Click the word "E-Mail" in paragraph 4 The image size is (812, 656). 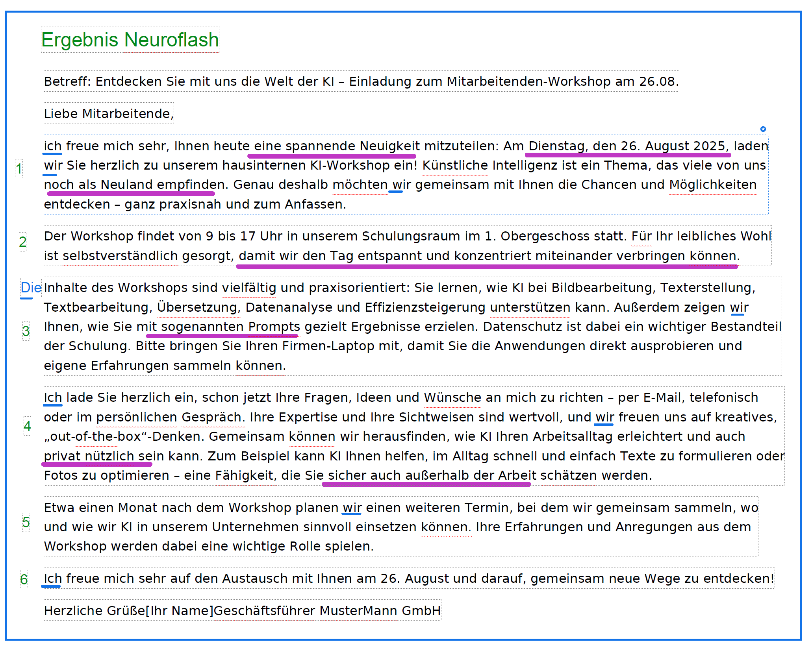click(662, 397)
